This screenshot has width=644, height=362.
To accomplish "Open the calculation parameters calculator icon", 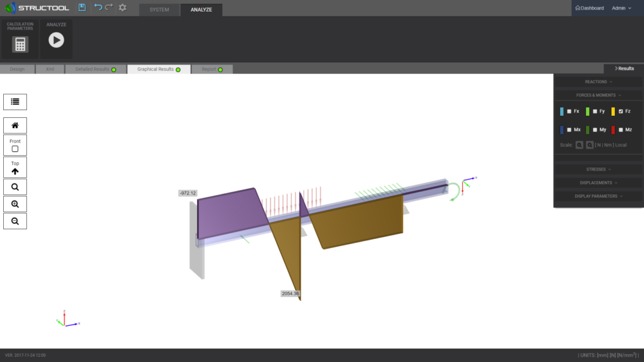I will point(20,44).
